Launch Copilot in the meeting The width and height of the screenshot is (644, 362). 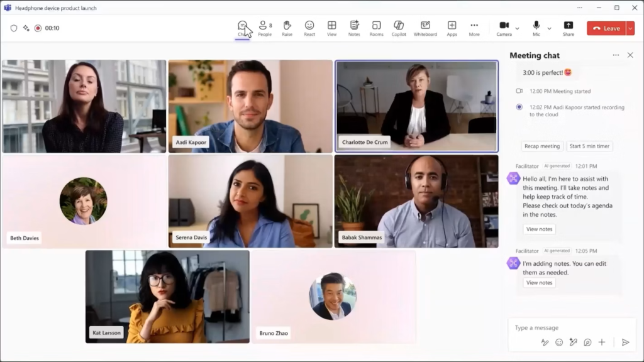[398, 28]
